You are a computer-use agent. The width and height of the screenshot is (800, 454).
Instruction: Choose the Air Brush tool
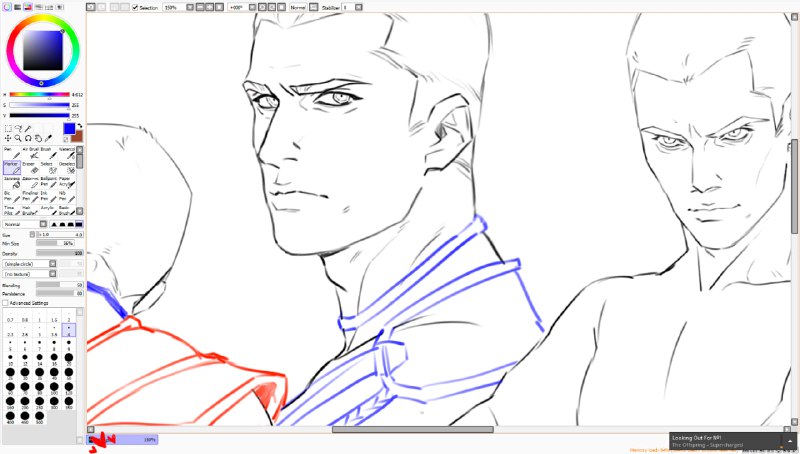point(30,153)
